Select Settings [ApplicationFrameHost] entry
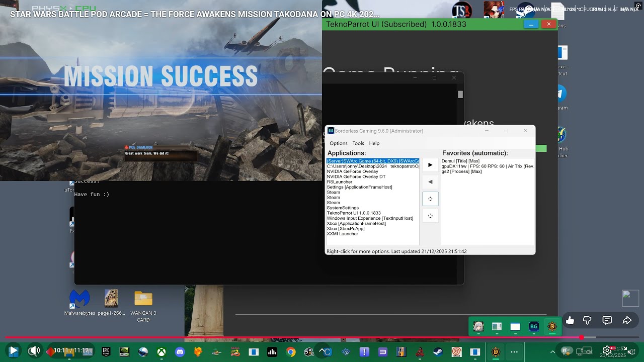This screenshot has height=362, width=644. click(359, 187)
